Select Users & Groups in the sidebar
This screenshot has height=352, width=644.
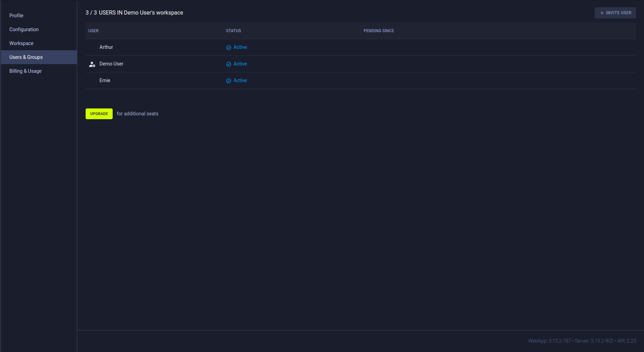pos(26,57)
